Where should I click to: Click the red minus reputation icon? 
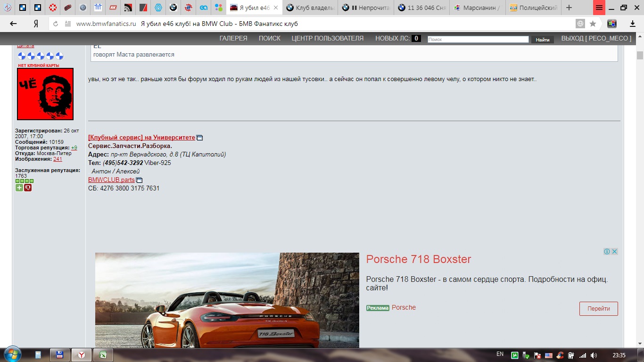[x=28, y=188]
